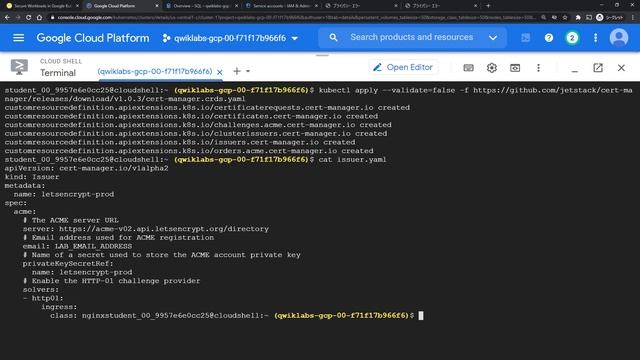The image size is (640, 360).
Task: Open the header three-dot settings menu
Action: 596,38
